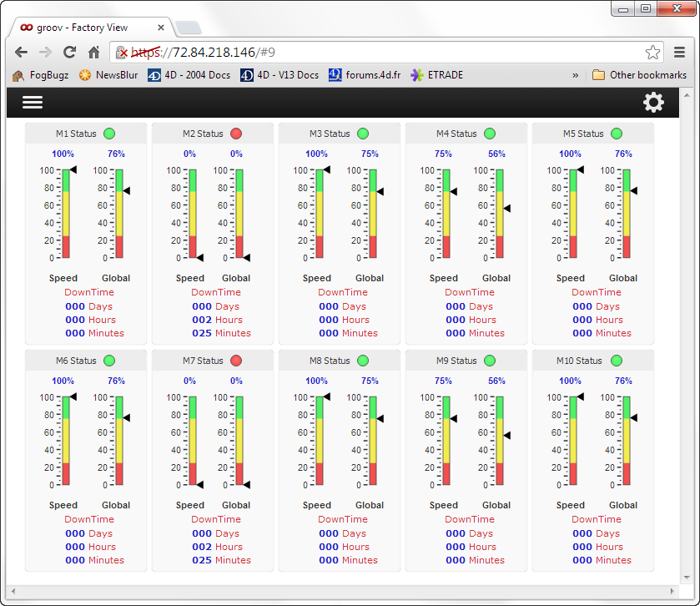The height and width of the screenshot is (606, 700).
Task: Open the FogBugz bookmark
Action: tap(41, 75)
